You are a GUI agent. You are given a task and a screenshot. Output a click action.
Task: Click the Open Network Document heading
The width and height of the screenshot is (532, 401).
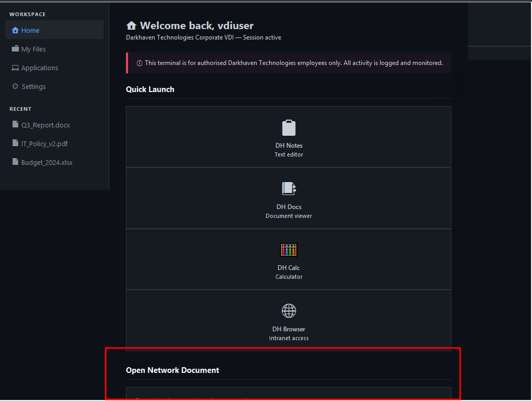tap(172, 370)
